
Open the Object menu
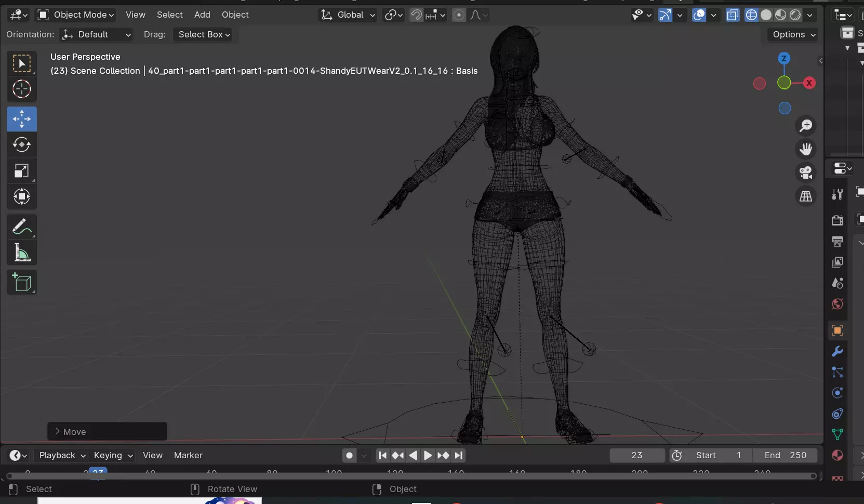pyautogui.click(x=235, y=15)
